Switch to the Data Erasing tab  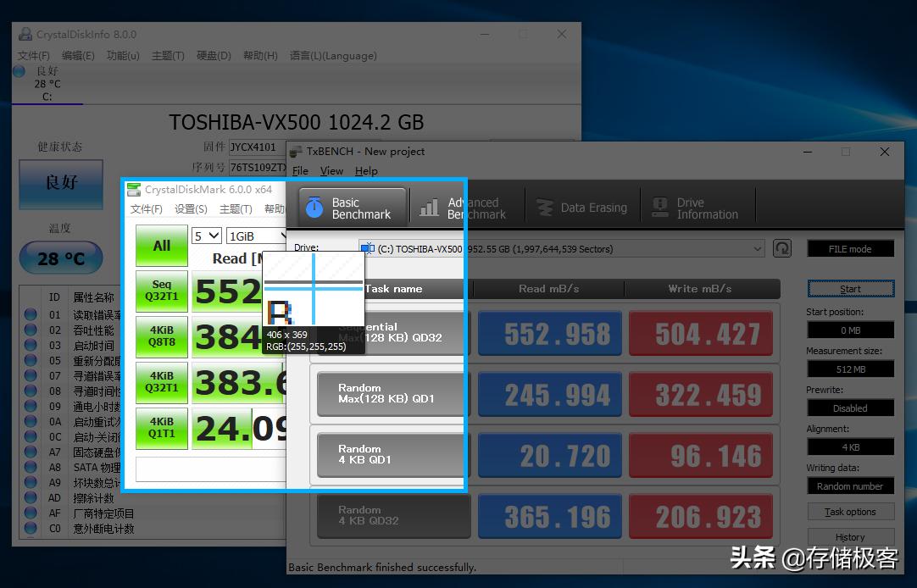(x=582, y=208)
